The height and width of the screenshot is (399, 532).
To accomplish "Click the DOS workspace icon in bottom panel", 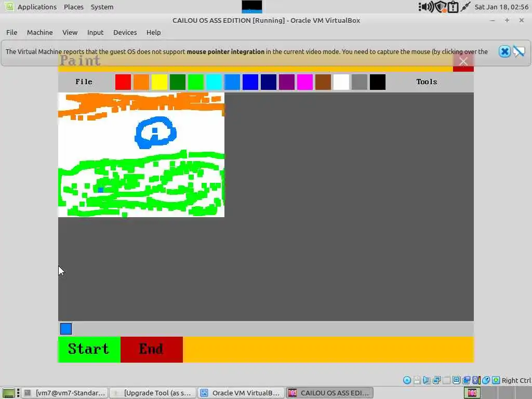I will pyautogui.click(x=472, y=393).
